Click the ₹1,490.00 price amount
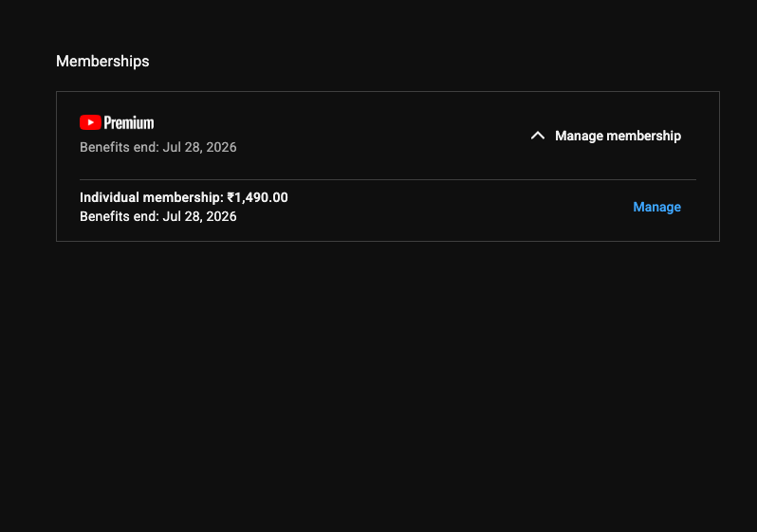Viewport: 757px width, 532px height. click(x=258, y=198)
